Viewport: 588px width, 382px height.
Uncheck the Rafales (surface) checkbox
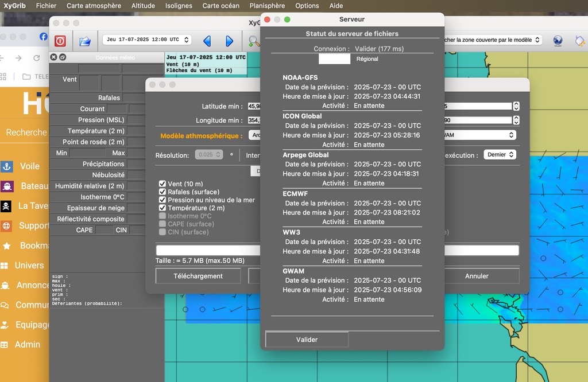click(x=163, y=192)
